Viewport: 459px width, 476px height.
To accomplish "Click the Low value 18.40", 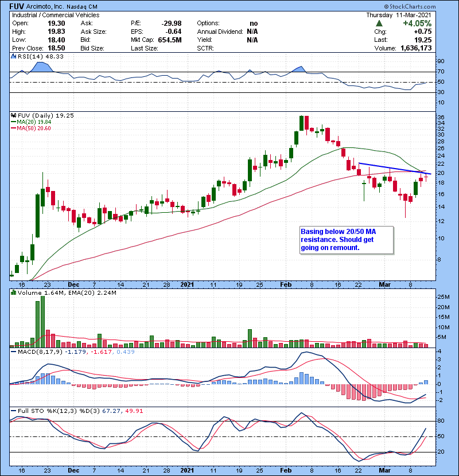I will [x=56, y=40].
